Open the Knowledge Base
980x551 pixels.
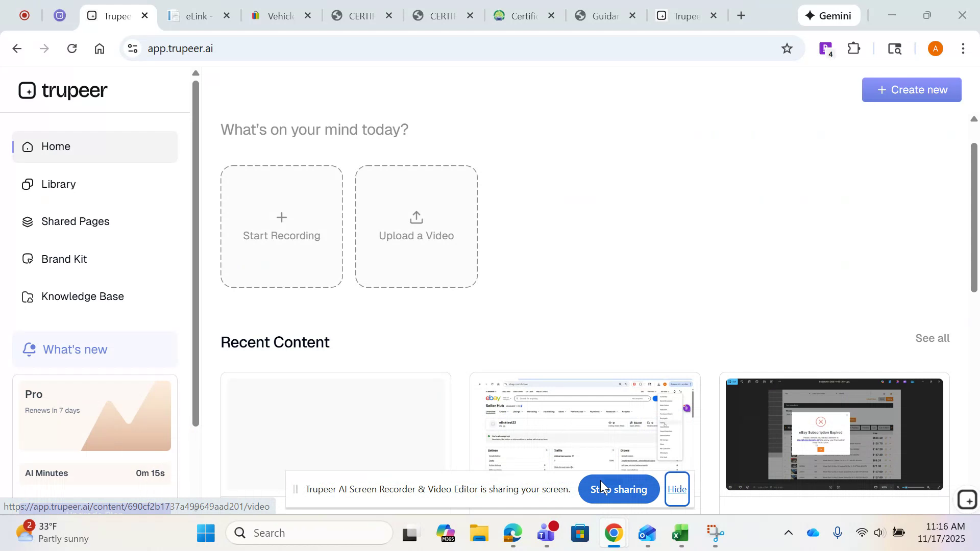coord(82,296)
